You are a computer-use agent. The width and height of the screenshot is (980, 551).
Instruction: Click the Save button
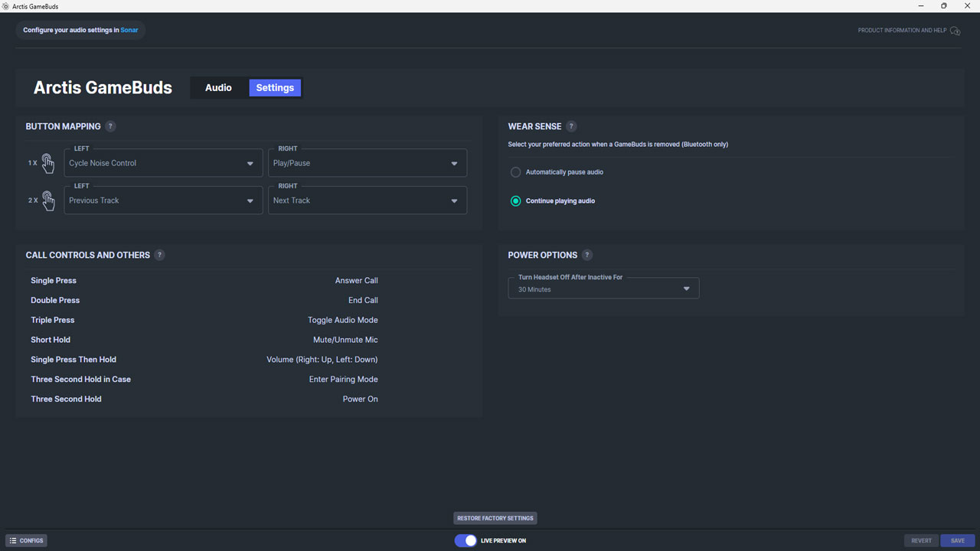click(958, 540)
